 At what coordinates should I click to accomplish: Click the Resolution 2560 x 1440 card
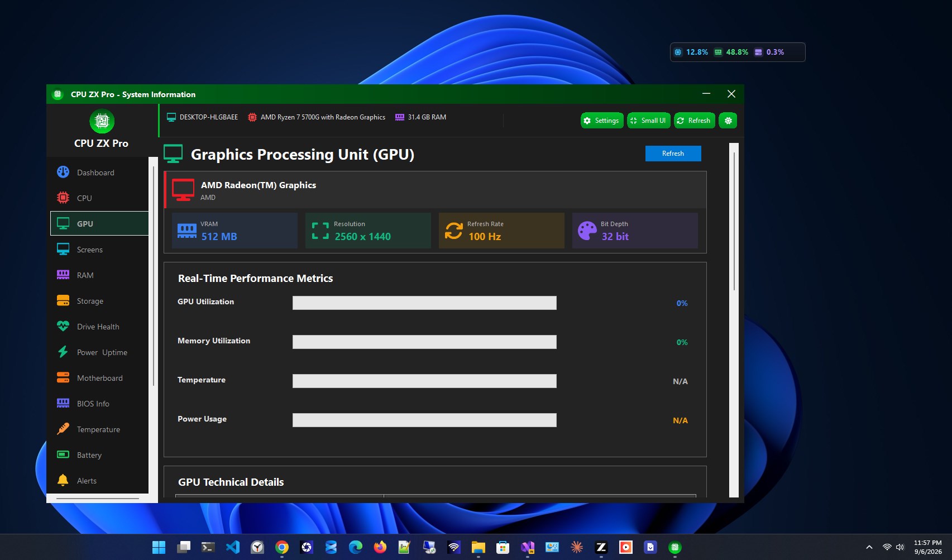(x=368, y=231)
